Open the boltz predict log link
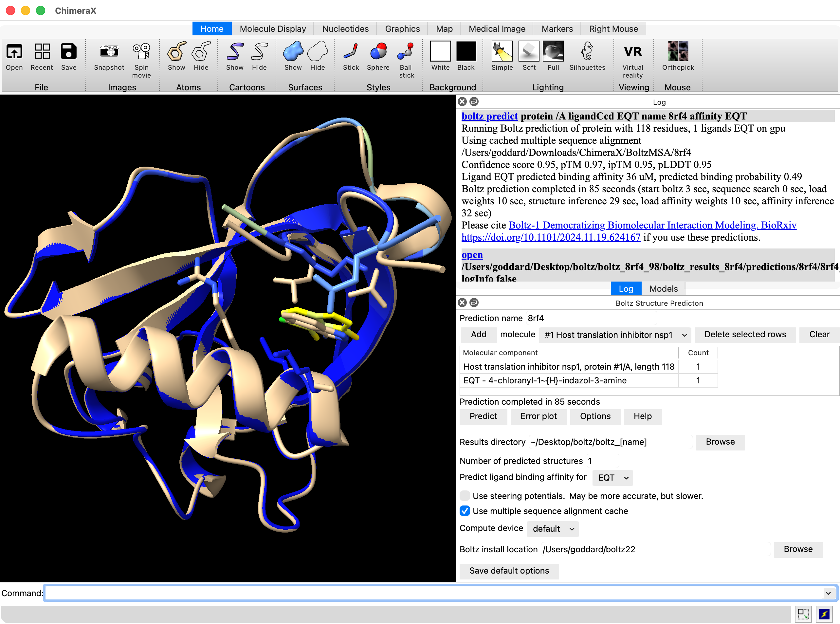The width and height of the screenshot is (840, 624). point(489,116)
